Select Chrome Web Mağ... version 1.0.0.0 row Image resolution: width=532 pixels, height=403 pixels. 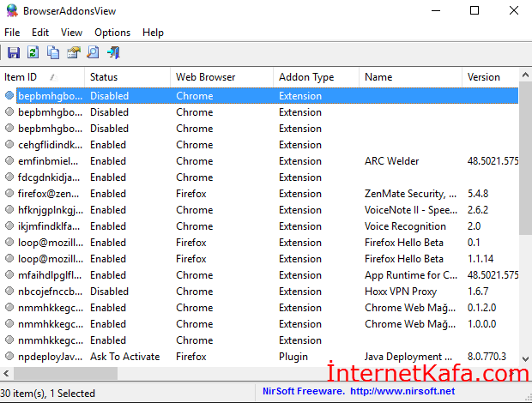(261, 324)
